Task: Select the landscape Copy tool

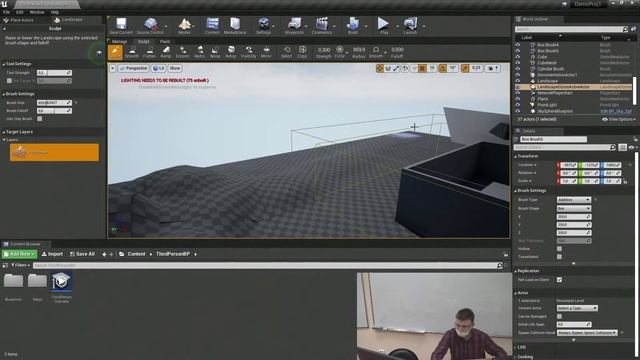Action: coord(302,52)
